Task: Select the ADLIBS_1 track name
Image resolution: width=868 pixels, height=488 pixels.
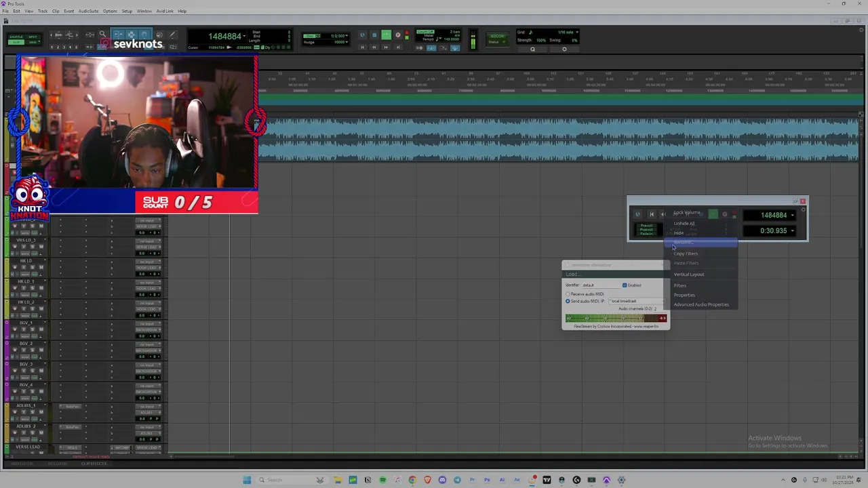Action: click(x=26, y=406)
